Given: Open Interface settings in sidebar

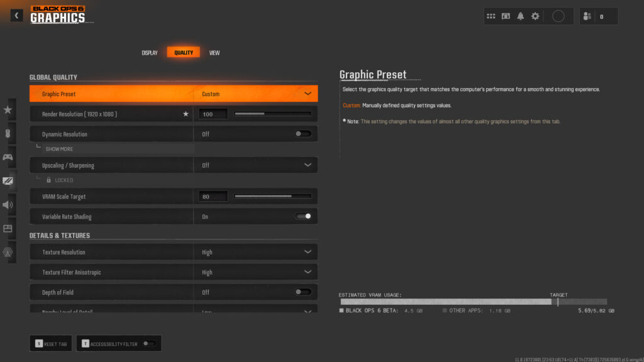Looking at the screenshot, I should pyautogui.click(x=8, y=228).
